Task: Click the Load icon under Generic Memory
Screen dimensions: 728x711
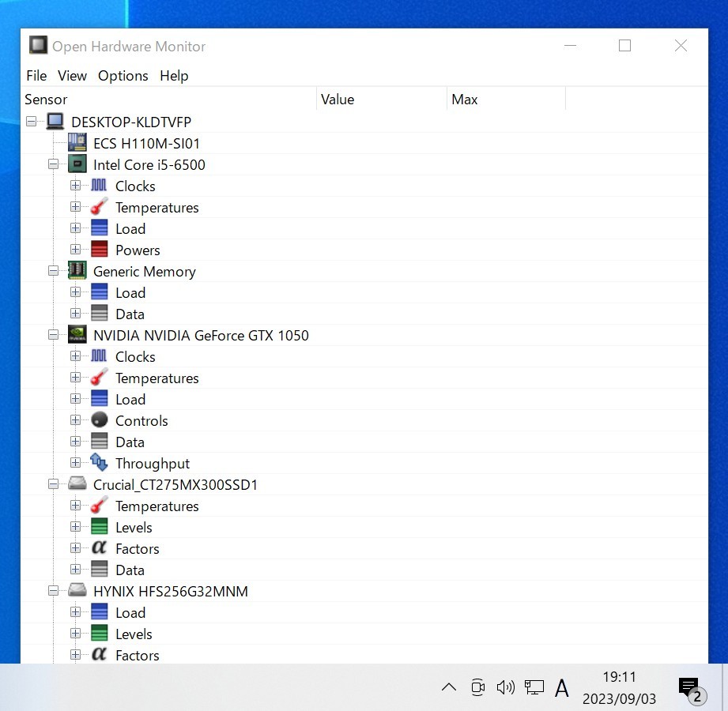Action: click(x=99, y=292)
